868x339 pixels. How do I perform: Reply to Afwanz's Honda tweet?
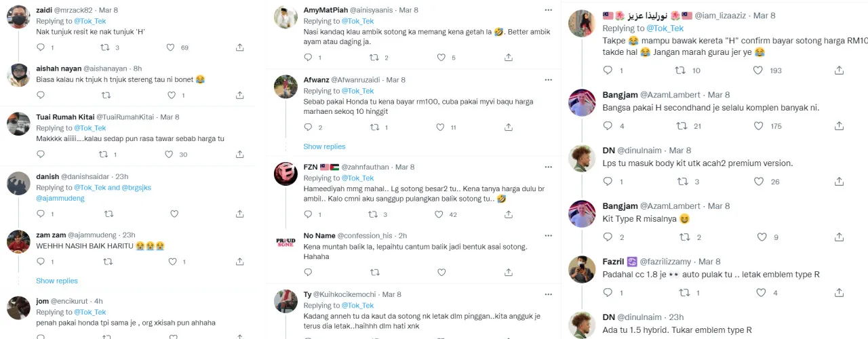309,127
